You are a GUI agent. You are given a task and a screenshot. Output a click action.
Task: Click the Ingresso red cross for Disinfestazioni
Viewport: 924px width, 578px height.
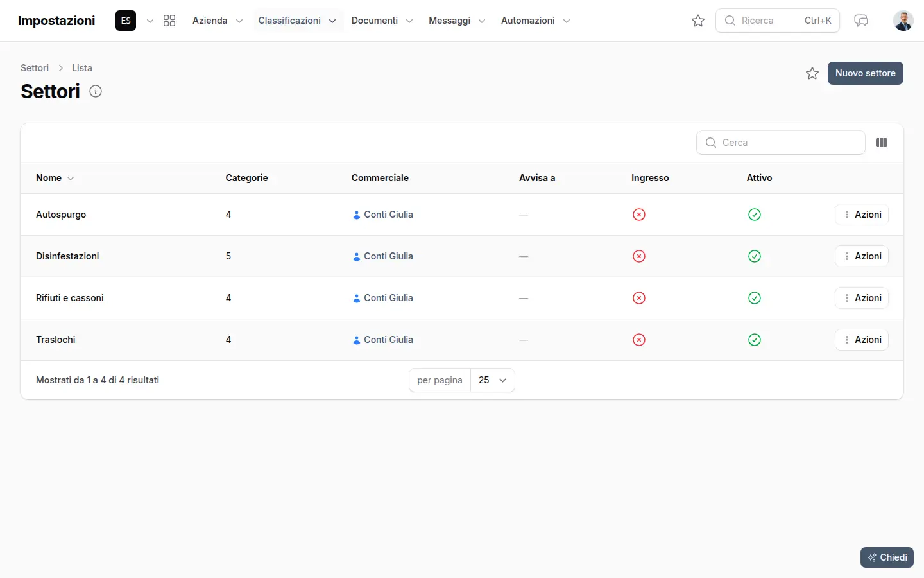click(x=639, y=256)
